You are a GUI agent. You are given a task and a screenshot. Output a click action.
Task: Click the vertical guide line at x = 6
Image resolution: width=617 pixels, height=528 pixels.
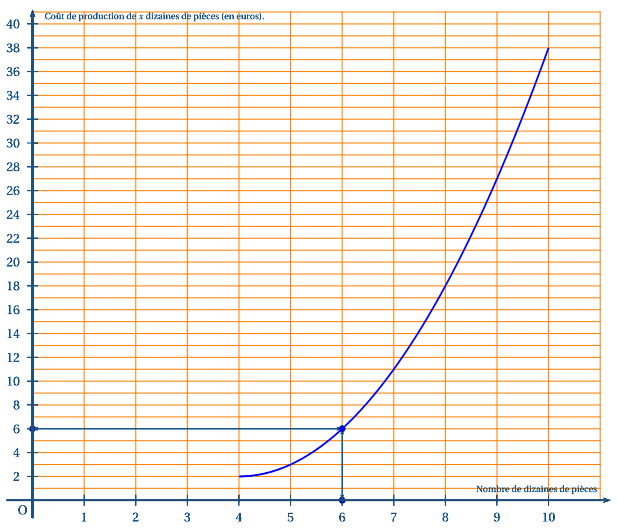pos(342,465)
